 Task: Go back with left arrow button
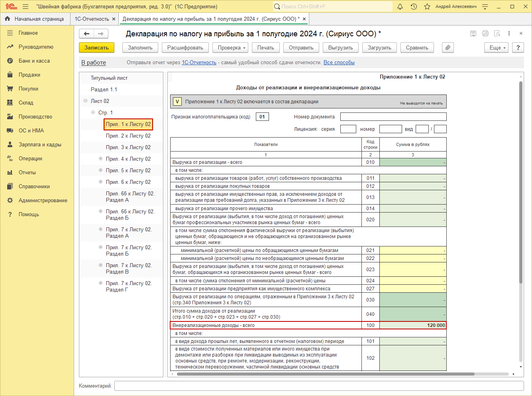(86, 34)
